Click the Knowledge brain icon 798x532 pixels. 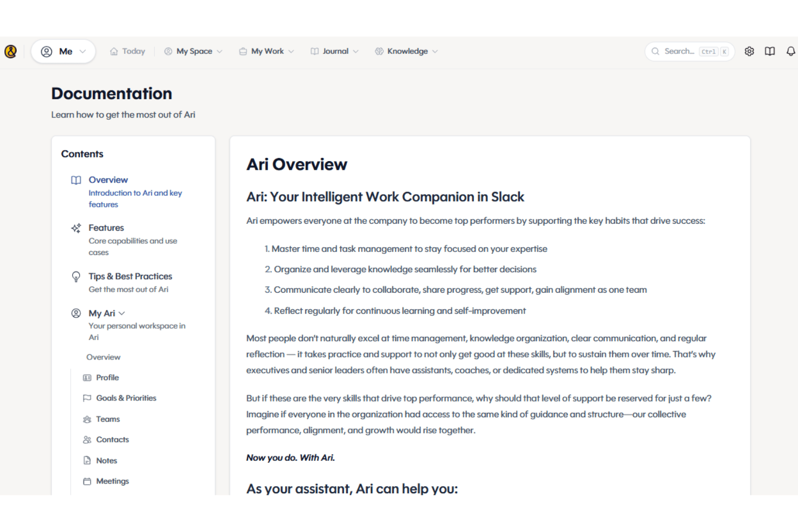tap(379, 51)
